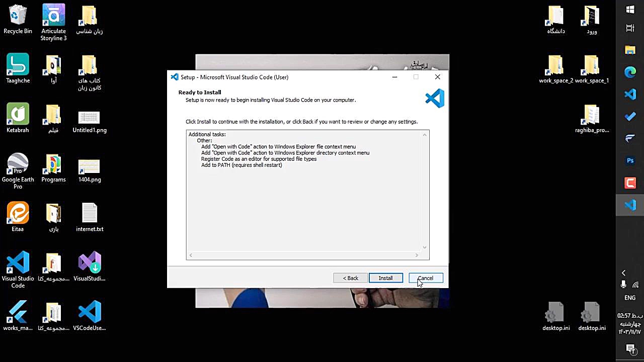The height and width of the screenshot is (362, 644).
Task: Select the Visual Studio Code desktop shortcut
Action: click(x=18, y=270)
